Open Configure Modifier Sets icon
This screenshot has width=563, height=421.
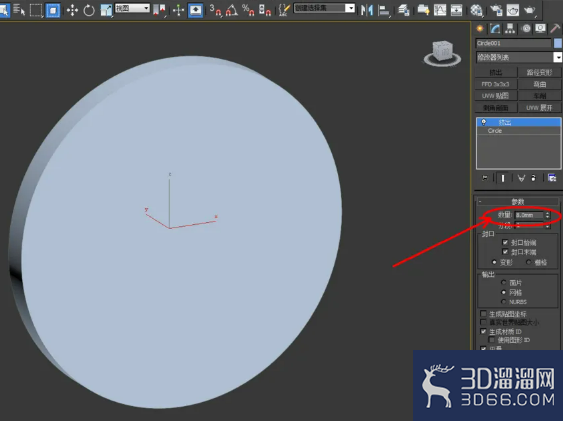click(552, 178)
